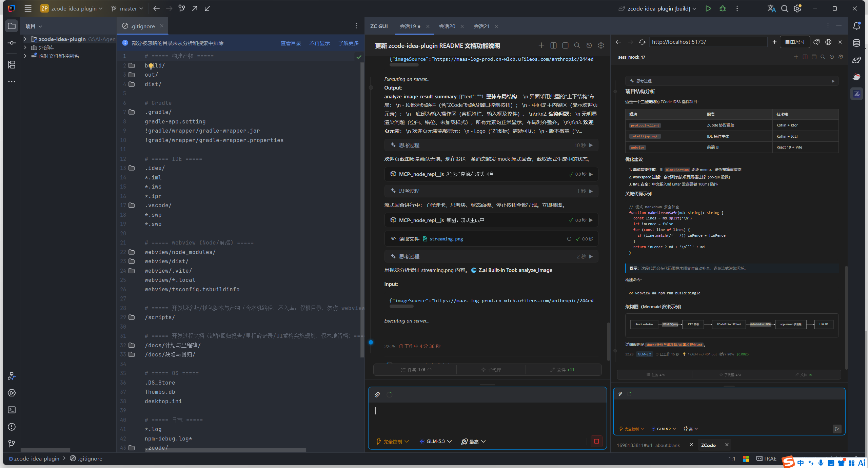Open the 子代理 2/3 tab in preview
The image size is (868, 468).
pyautogui.click(x=730, y=375)
